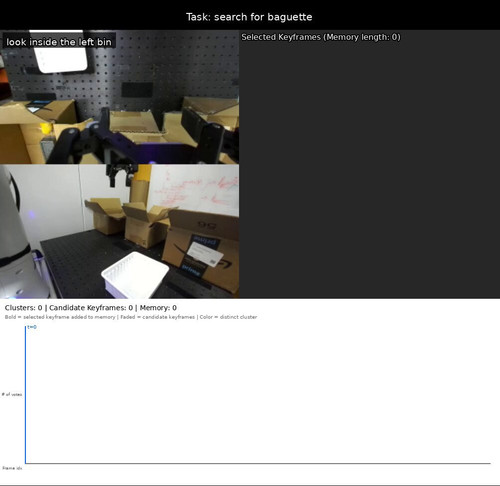The width and height of the screenshot is (500, 486).
Task: Click the 'Task: search for baguette' title
Action: pos(249,17)
